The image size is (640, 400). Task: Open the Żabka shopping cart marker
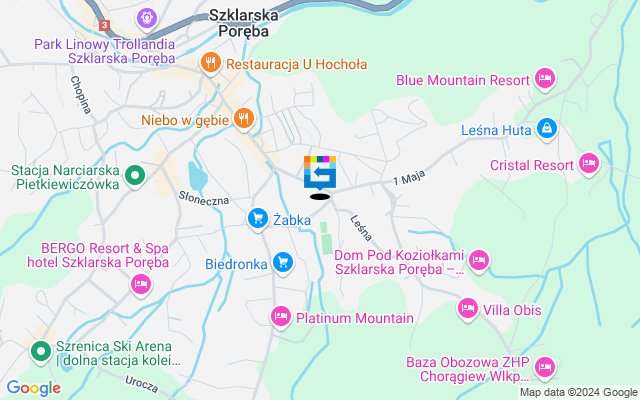(x=258, y=220)
